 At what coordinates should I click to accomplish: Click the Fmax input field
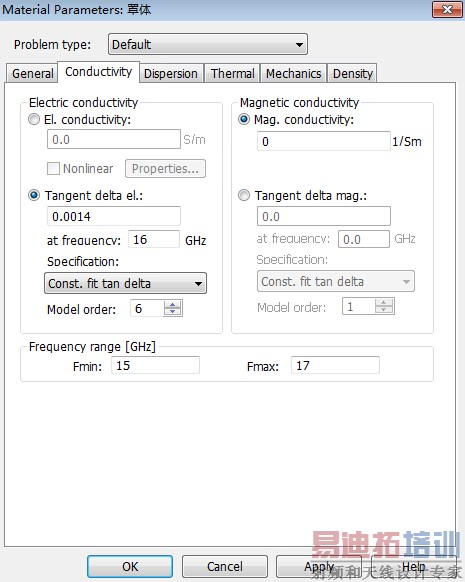pyautogui.click(x=335, y=366)
